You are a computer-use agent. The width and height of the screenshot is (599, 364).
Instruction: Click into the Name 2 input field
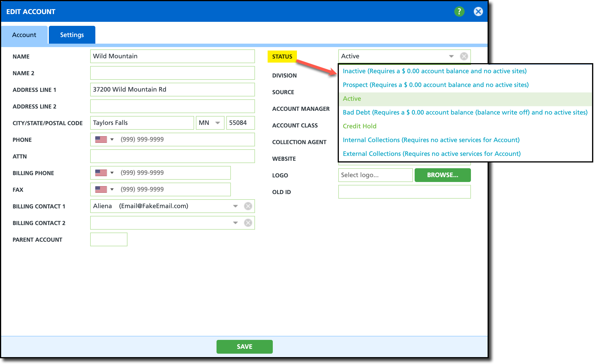coord(172,73)
